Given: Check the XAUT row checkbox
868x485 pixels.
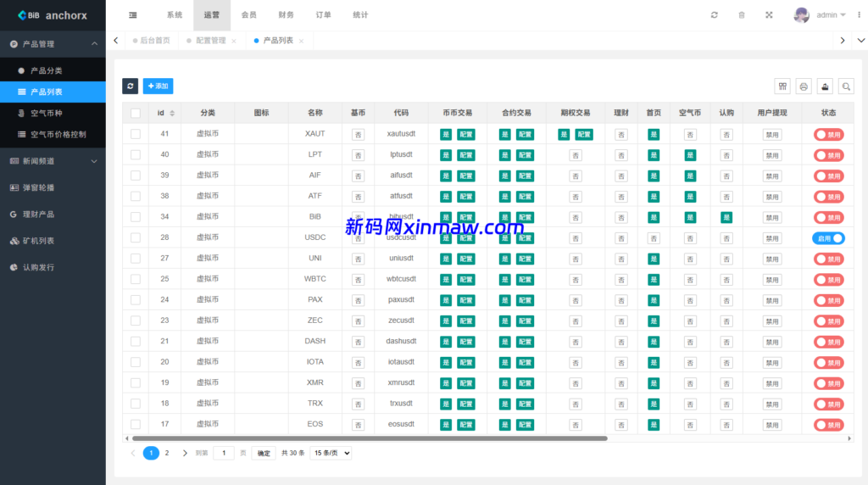Looking at the screenshot, I should pyautogui.click(x=136, y=134).
